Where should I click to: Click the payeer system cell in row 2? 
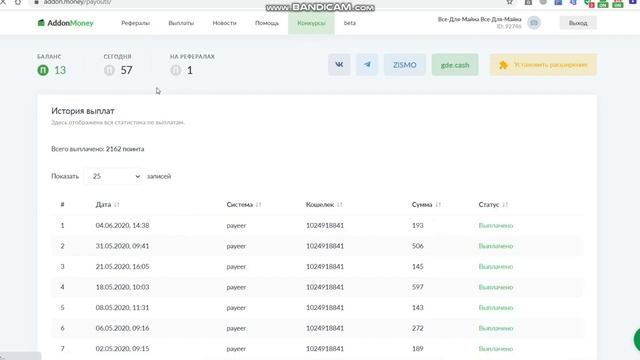coord(236,246)
